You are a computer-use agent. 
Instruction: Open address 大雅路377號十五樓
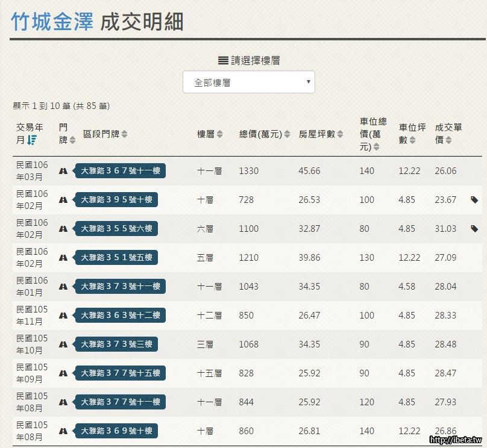(x=120, y=373)
